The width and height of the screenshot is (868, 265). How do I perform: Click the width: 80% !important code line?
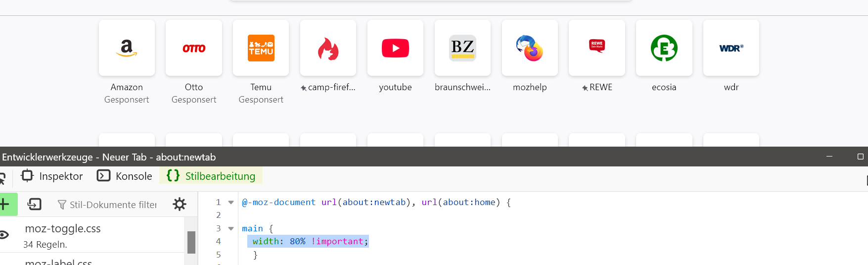click(x=310, y=241)
